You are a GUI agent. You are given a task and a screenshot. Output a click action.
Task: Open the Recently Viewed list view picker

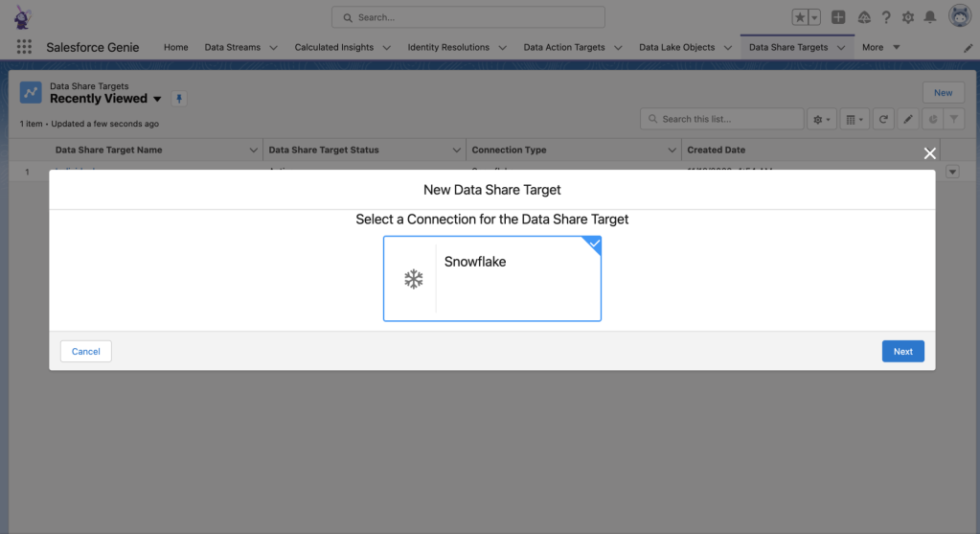pyautogui.click(x=157, y=99)
